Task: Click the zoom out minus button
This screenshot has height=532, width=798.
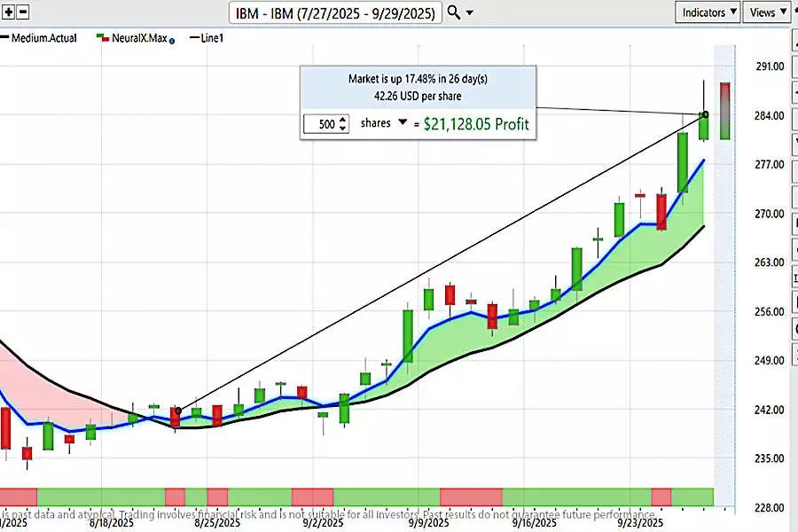Action: click(23, 12)
